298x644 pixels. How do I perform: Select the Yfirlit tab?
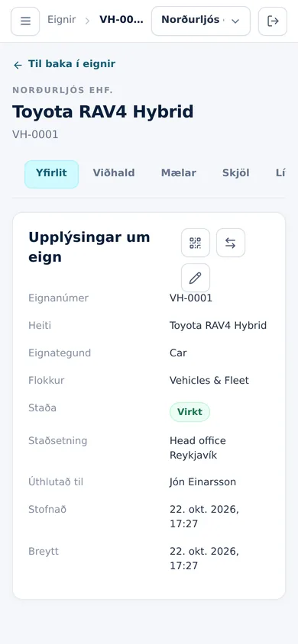(51, 174)
